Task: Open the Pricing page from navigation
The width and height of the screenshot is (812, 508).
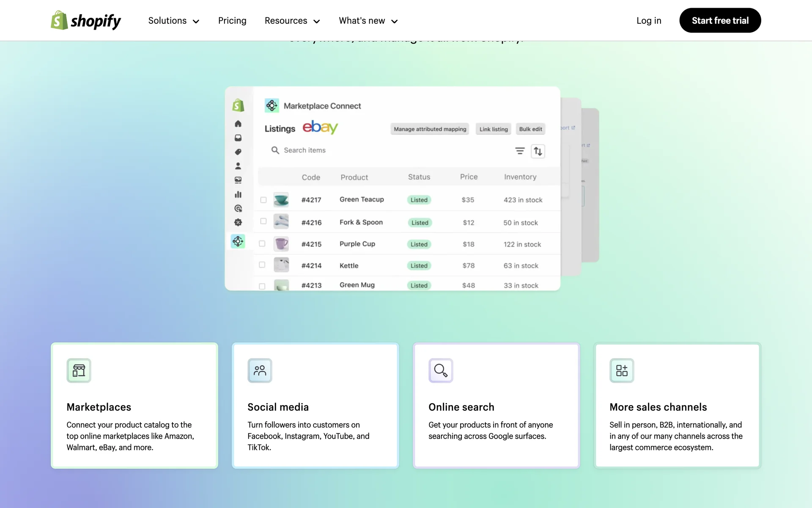Action: (232, 21)
